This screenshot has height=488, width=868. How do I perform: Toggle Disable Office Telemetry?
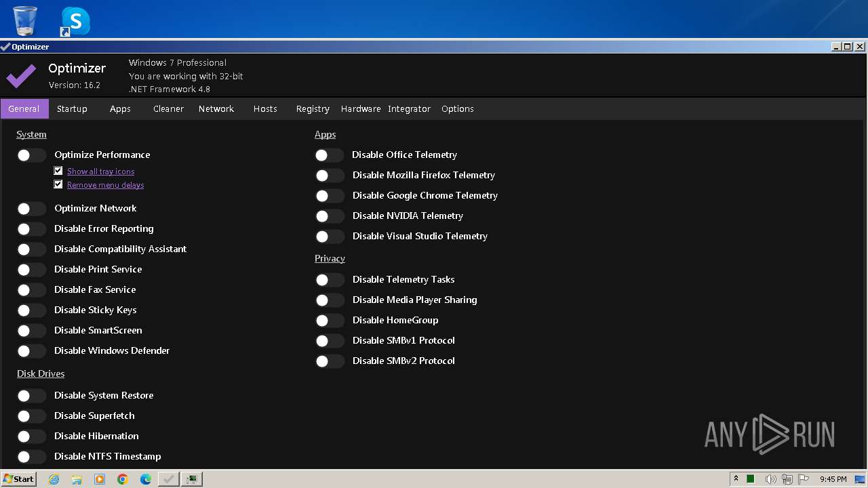[x=330, y=155]
